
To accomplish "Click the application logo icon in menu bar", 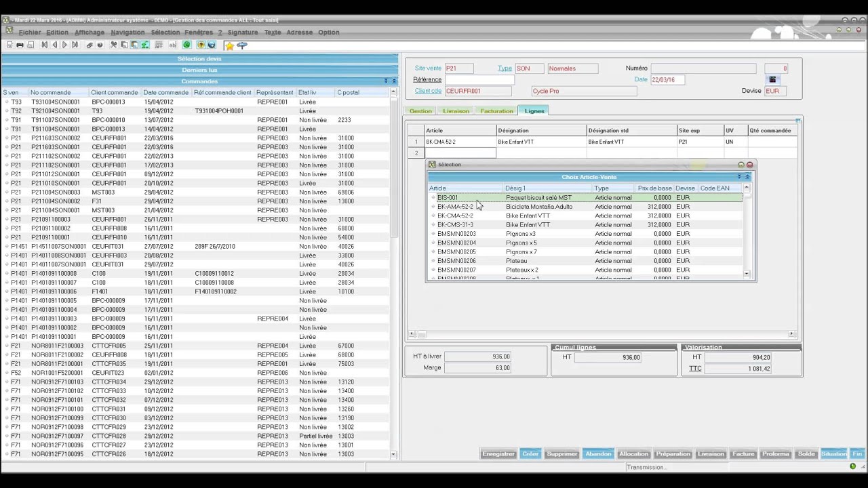I will (9, 31).
